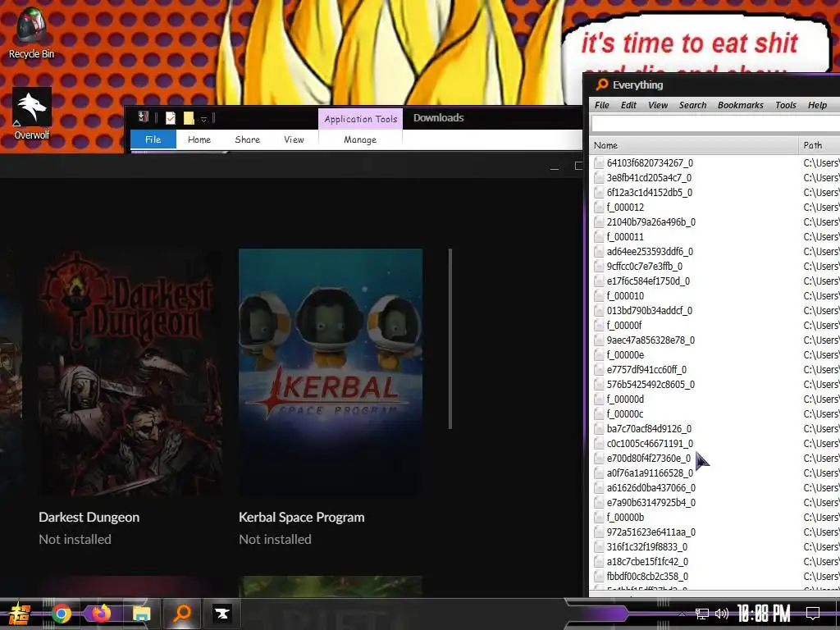
Task: Open the network tray icon
Action: coord(702,614)
